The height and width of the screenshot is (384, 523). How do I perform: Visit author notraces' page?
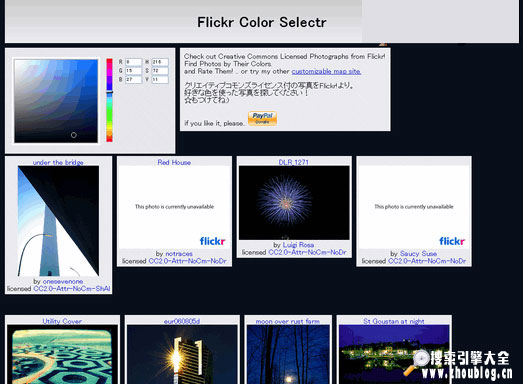(179, 254)
